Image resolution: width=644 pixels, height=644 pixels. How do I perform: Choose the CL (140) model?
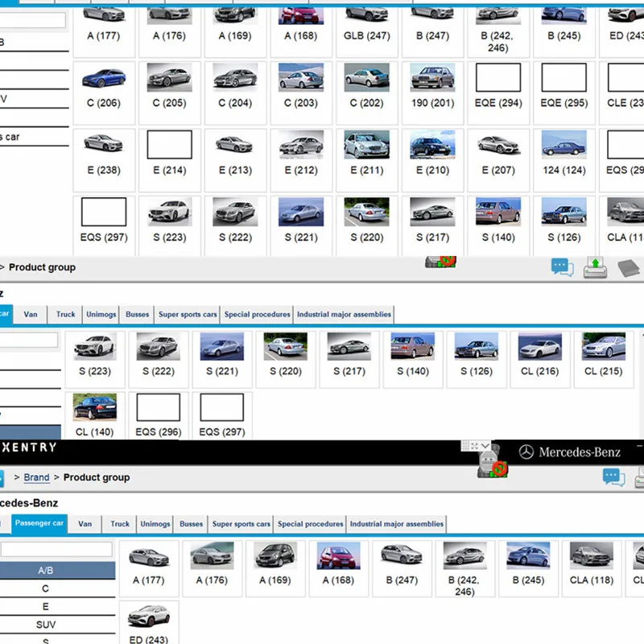click(95, 415)
